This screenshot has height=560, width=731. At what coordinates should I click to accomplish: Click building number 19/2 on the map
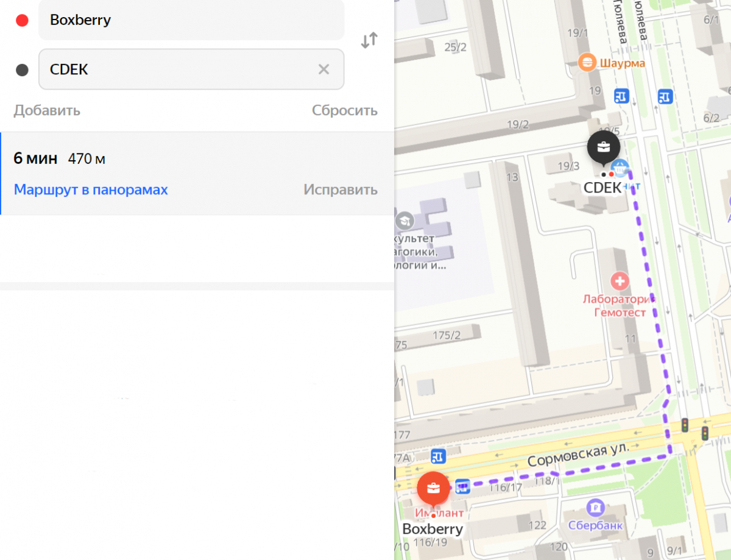coord(518,124)
